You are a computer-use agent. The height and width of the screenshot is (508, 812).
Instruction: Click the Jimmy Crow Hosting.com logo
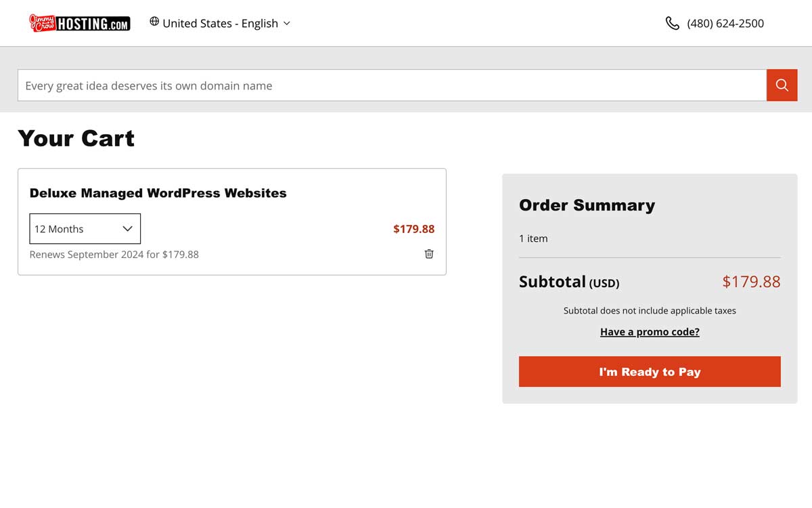click(79, 23)
